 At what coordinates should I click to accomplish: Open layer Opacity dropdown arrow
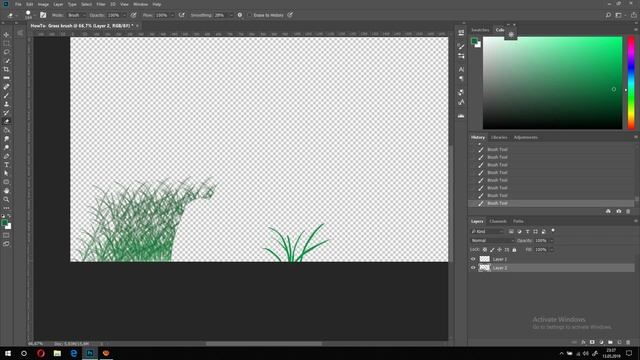coord(551,240)
